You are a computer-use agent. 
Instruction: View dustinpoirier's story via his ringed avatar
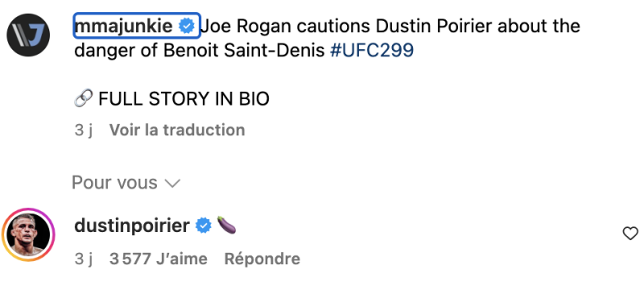point(28,235)
